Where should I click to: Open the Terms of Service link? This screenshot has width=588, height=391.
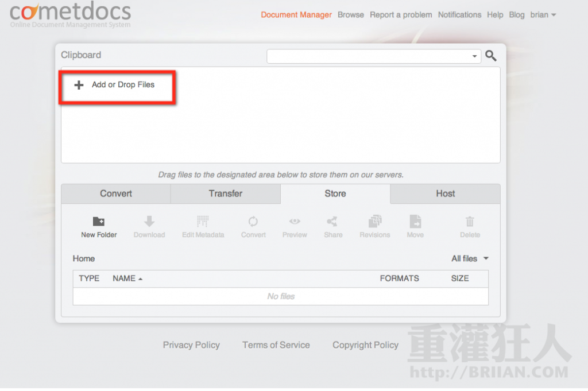276,345
